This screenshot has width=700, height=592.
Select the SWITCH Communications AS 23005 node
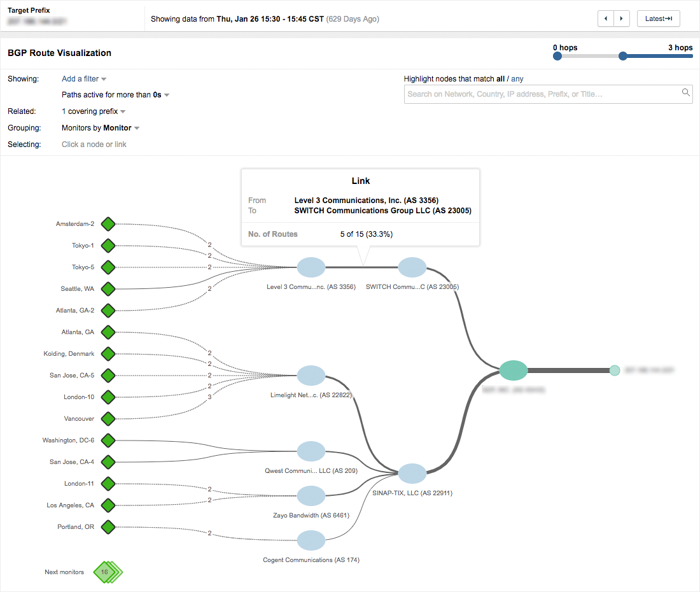pos(412,267)
